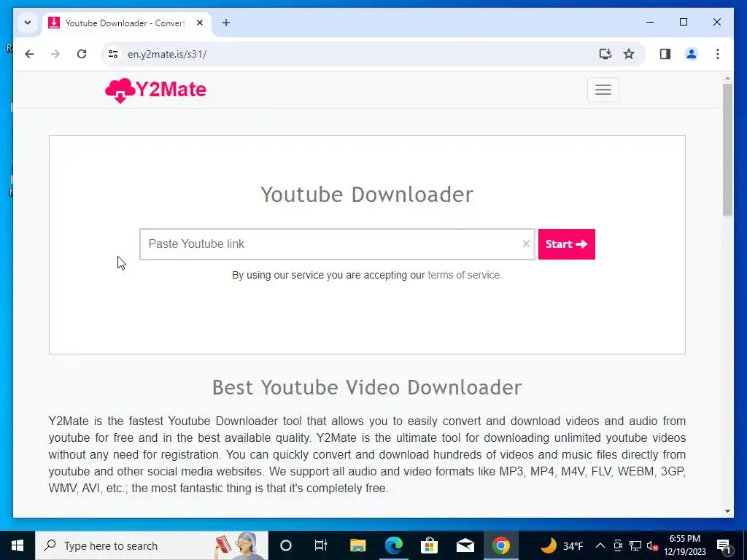This screenshot has height=560, width=747.
Task: Open Task View
Action: [x=321, y=545]
